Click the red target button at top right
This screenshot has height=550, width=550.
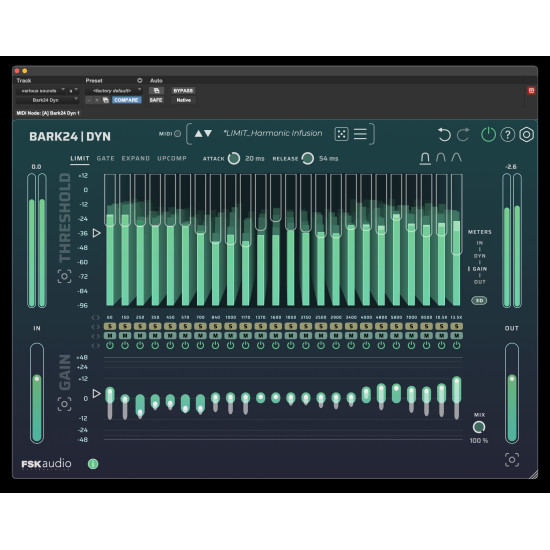(531, 91)
